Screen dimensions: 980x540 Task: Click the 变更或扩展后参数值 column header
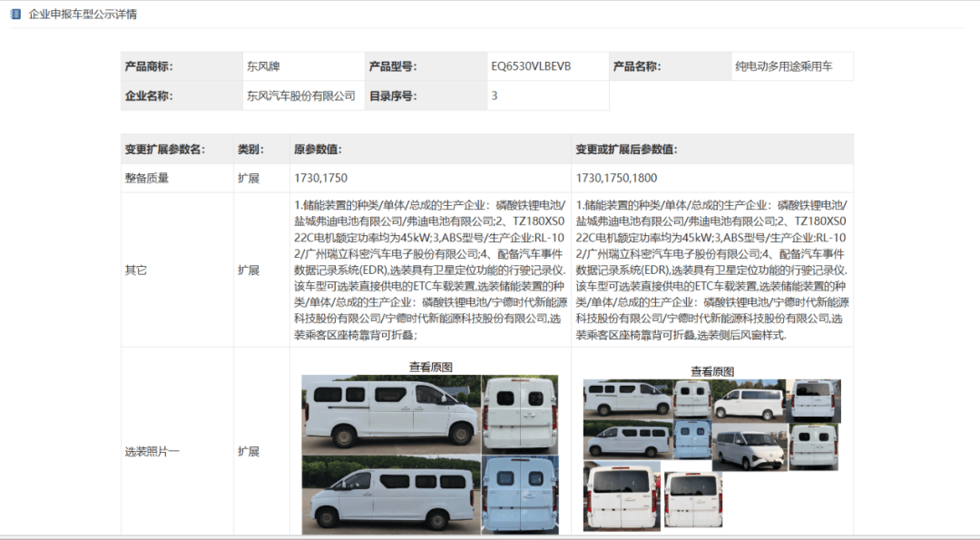[x=626, y=150]
